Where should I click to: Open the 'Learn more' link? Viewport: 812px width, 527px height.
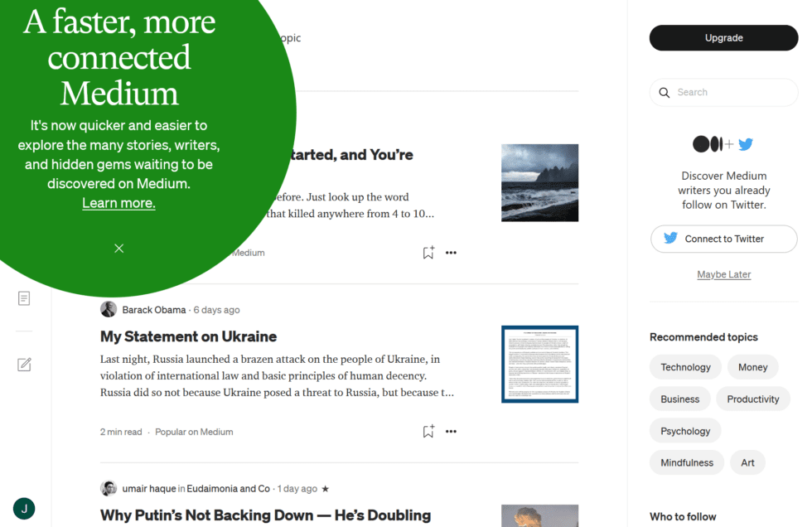click(x=118, y=202)
